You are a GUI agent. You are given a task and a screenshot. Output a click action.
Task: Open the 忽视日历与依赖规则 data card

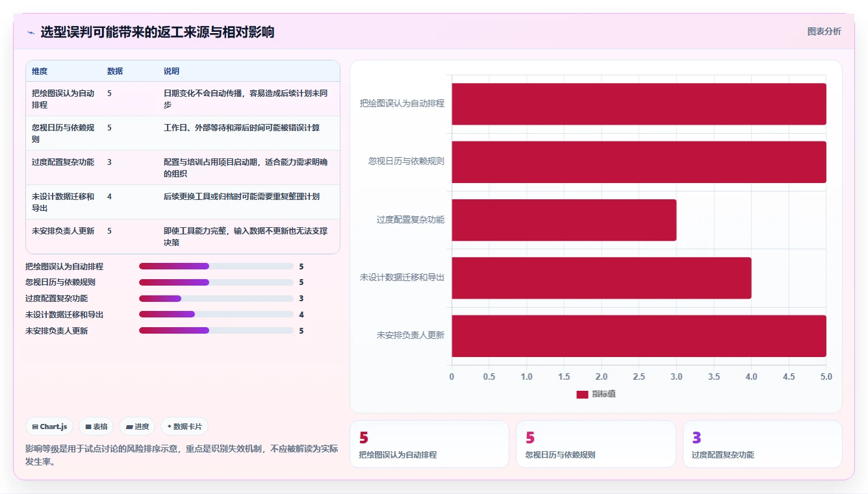coord(596,444)
